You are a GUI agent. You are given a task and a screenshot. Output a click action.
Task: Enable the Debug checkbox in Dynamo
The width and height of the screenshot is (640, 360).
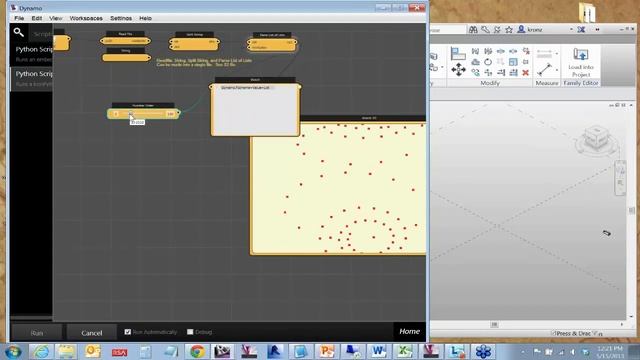190,332
